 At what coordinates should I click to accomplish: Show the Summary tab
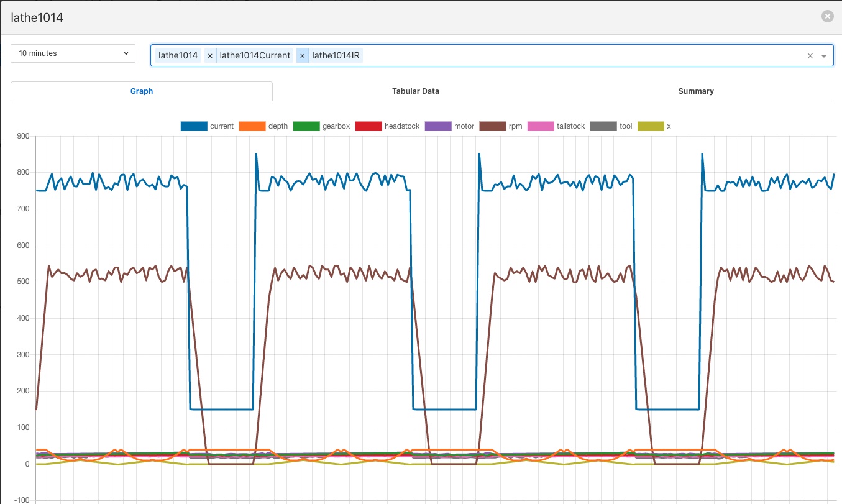(695, 91)
